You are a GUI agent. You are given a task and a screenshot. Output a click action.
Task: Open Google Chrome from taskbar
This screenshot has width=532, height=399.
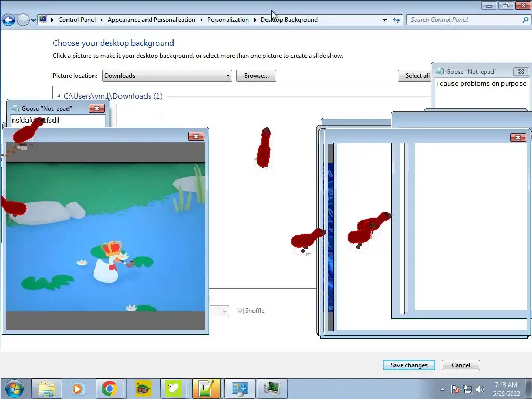109,389
